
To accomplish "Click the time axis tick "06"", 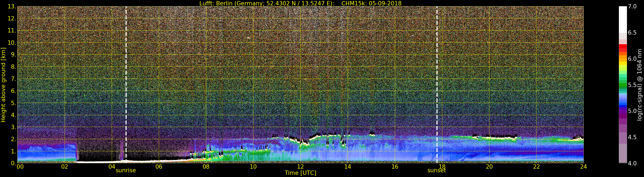I will [159, 166].
